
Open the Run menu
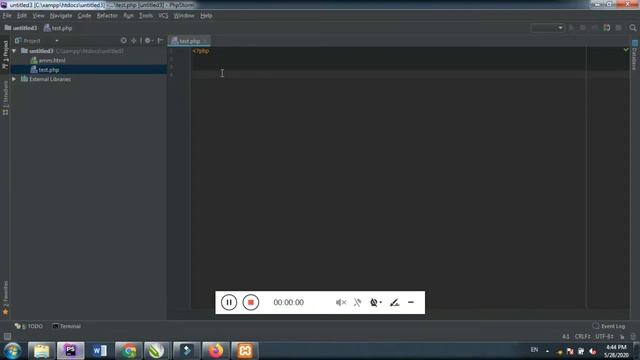(128, 16)
